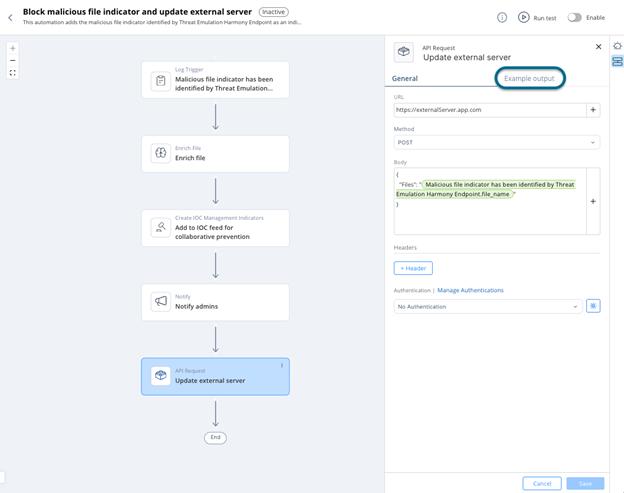Open the Manage Authentications link

tap(470, 290)
